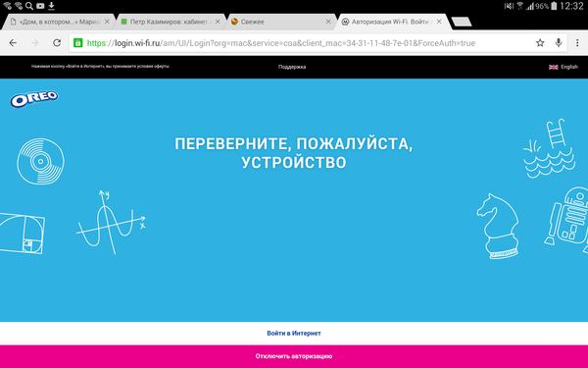Screen dimensions: 588x368
Task: Start voice search with the microphone icon
Action: tap(559, 43)
